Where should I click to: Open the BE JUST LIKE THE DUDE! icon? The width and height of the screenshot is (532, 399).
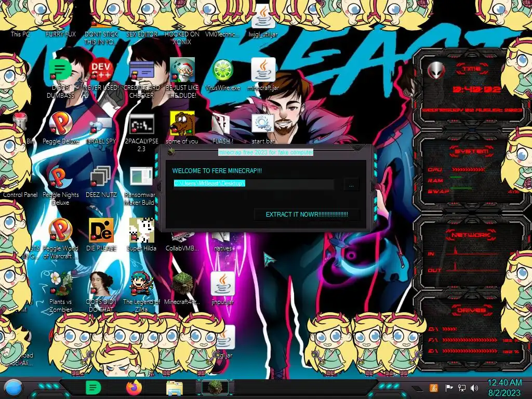coord(182,70)
